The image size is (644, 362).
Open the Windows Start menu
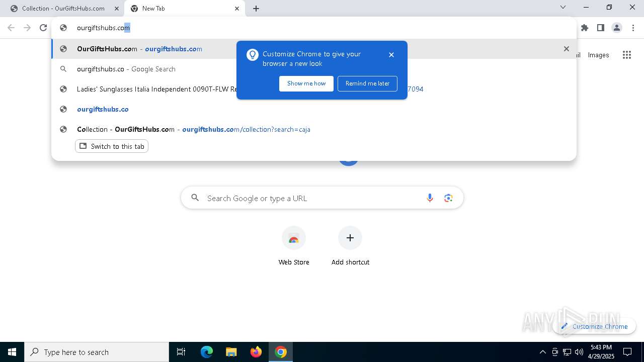[x=12, y=352]
